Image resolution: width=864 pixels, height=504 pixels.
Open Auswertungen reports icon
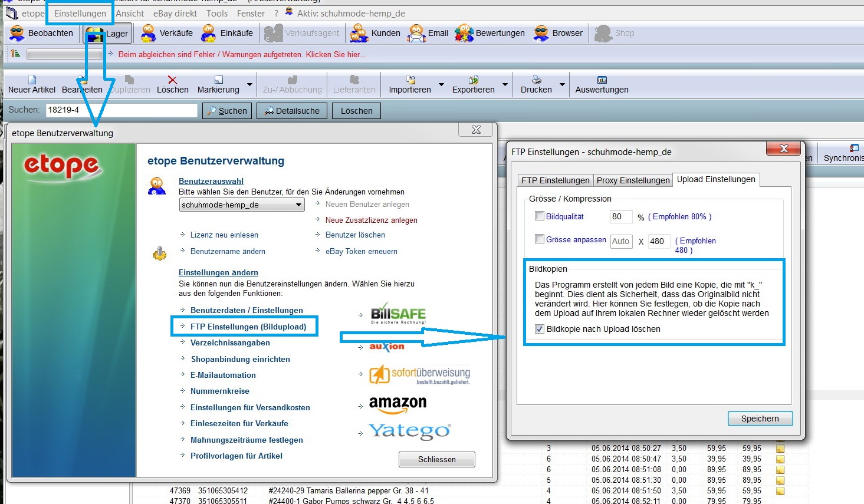[x=602, y=80]
